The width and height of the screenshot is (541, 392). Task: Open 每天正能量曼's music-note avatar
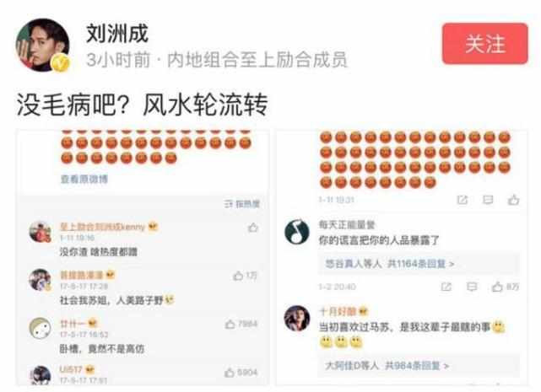[297, 232]
